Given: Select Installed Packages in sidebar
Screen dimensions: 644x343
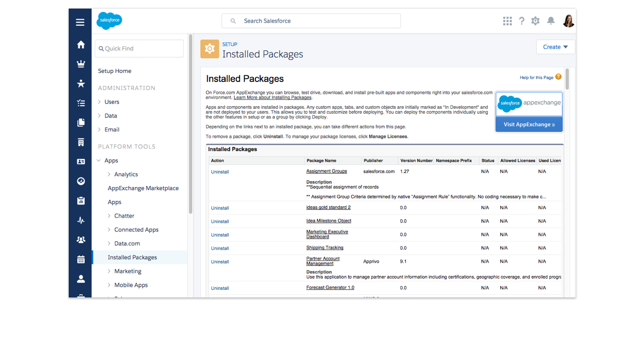Looking at the screenshot, I should (132, 257).
